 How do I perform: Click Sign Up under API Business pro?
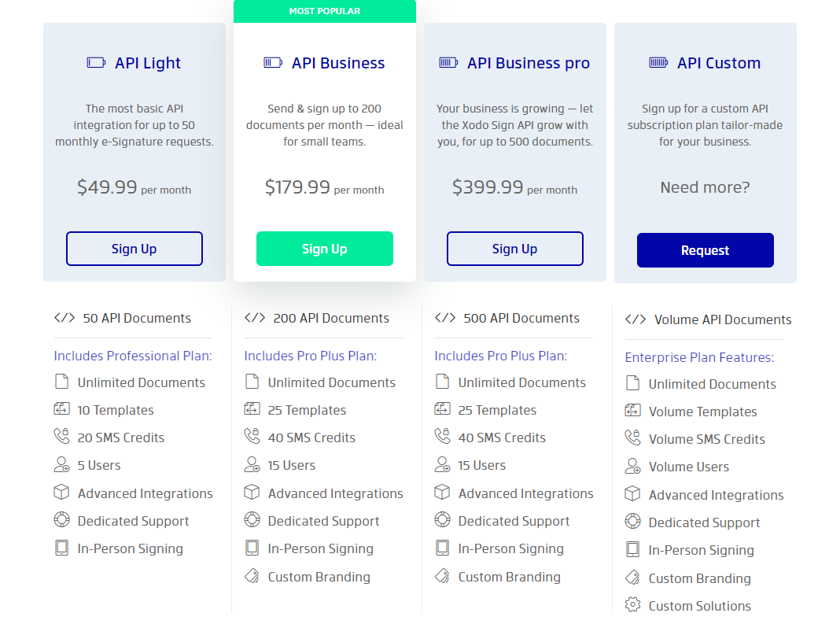[x=514, y=248]
